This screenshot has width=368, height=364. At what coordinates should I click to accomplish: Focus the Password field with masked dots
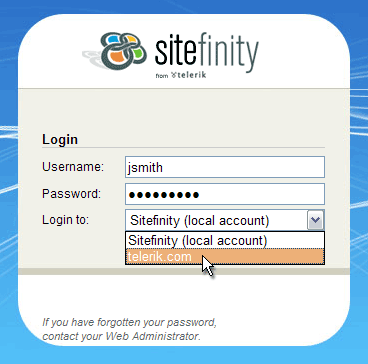[225, 194]
